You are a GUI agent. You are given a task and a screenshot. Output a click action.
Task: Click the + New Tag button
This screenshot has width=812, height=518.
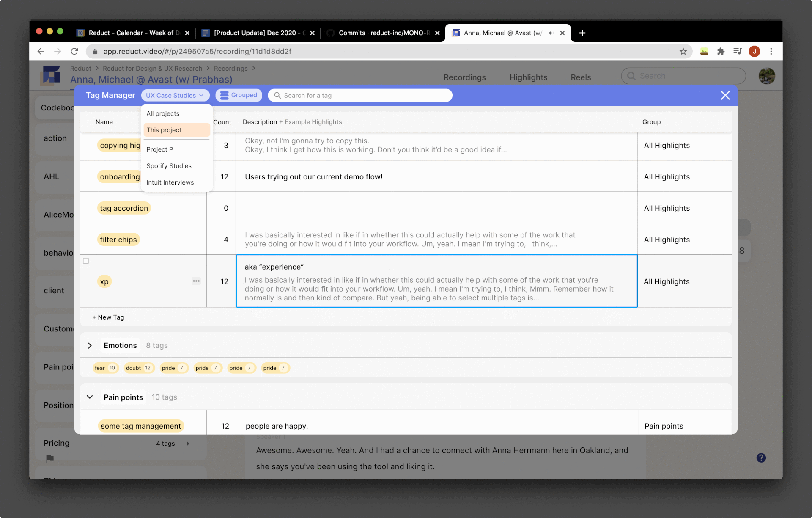pos(108,317)
